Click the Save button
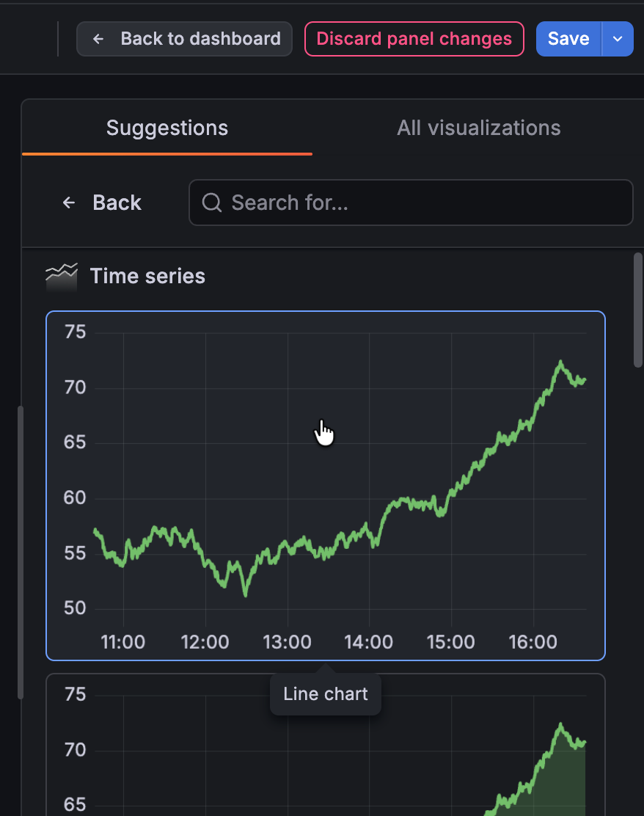 click(x=568, y=38)
